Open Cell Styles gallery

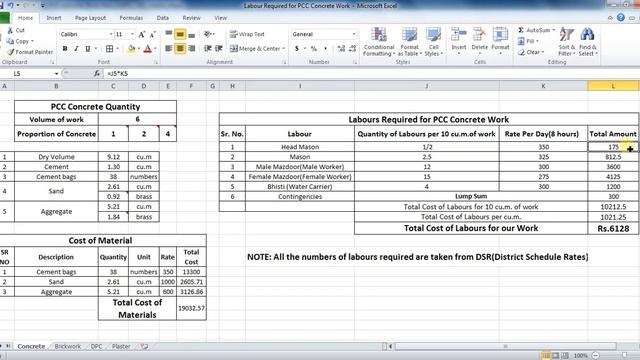(x=433, y=42)
